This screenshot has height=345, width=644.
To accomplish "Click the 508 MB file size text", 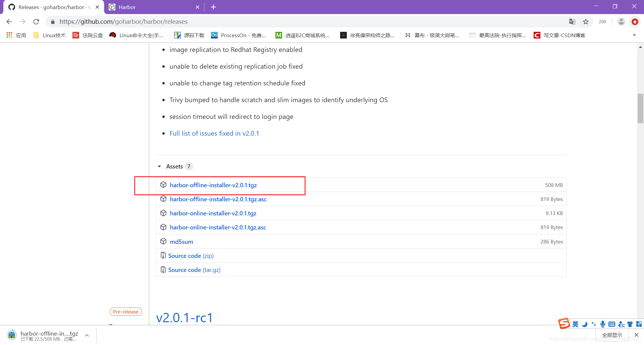I will pyautogui.click(x=554, y=185).
